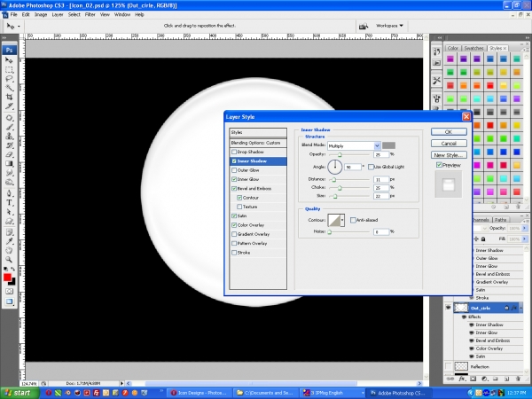Select Blending Options: Custom in dialog
This screenshot has width=532, height=399.
coord(258,143)
